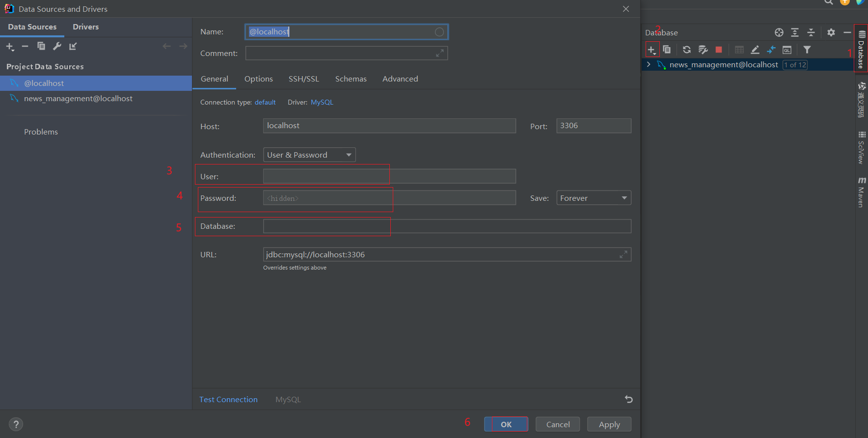Open Database panel gear settings
868x438 pixels.
831,32
